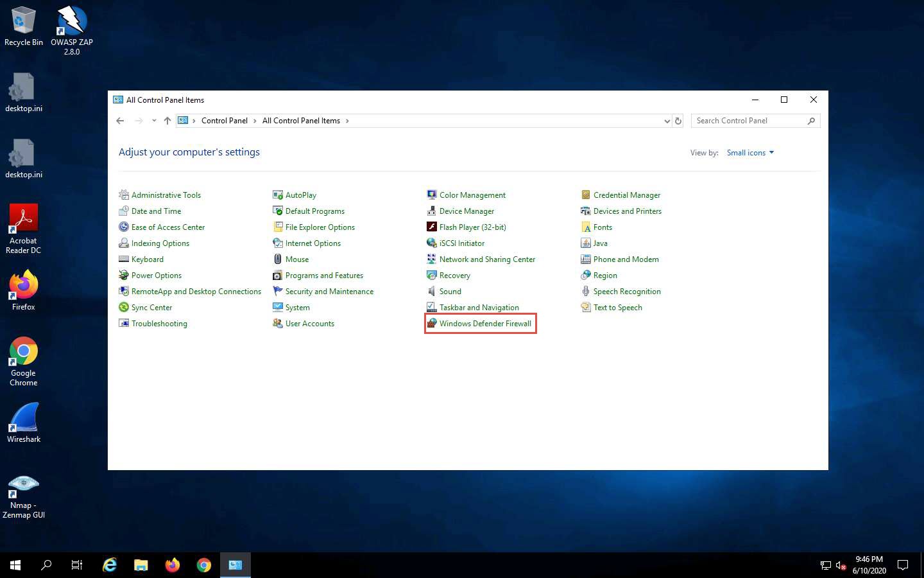
Task: Refresh the Control Panel view
Action: 678,121
